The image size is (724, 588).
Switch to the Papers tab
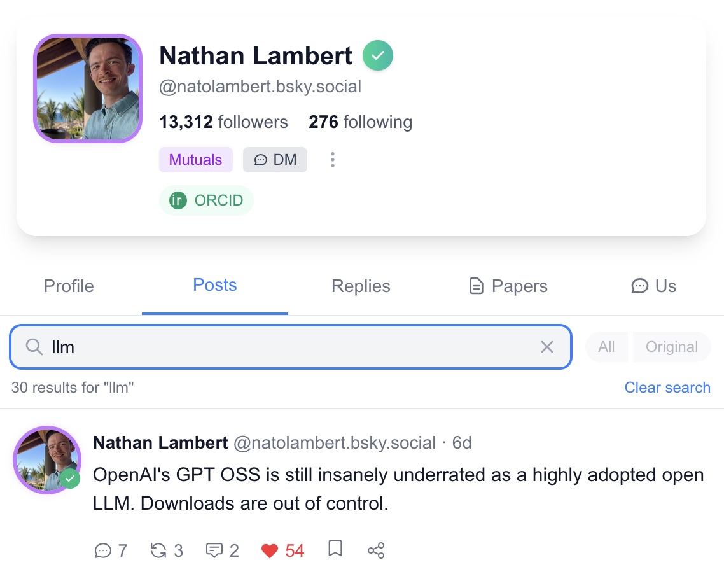(508, 286)
